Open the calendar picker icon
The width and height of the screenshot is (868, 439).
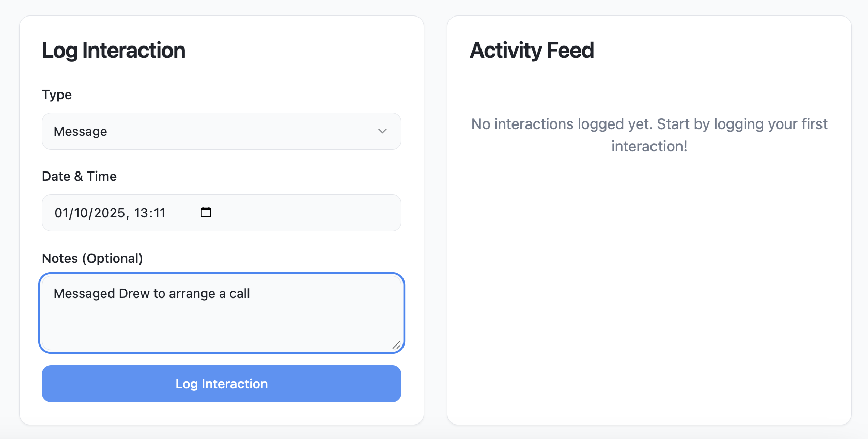point(206,212)
